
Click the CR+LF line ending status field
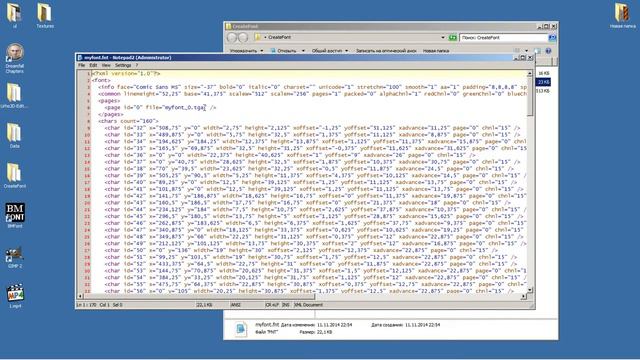click(272, 305)
